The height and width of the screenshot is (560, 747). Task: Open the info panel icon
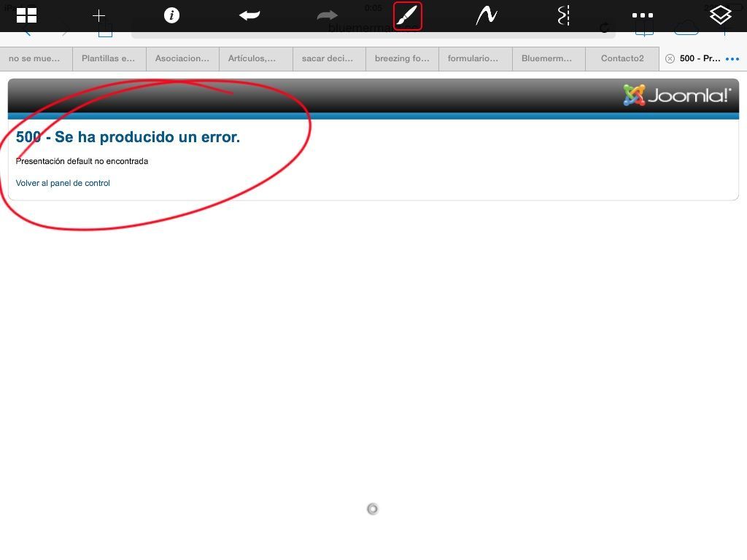point(171,15)
